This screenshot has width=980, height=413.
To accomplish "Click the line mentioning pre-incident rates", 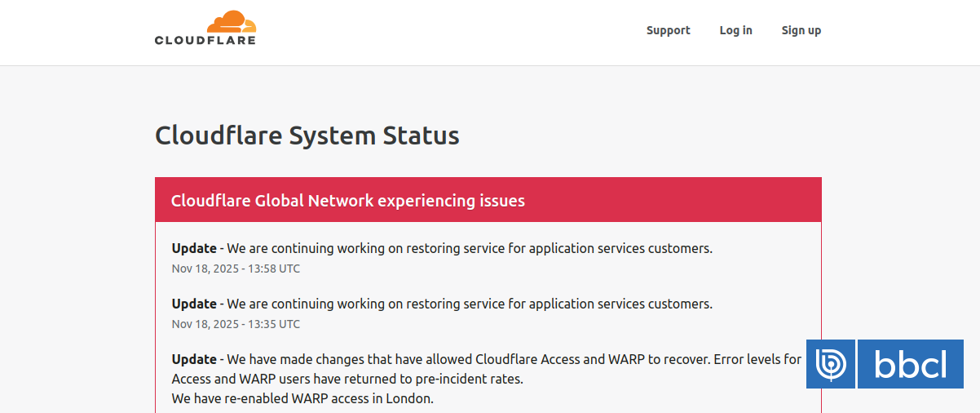I will pyautogui.click(x=347, y=380).
